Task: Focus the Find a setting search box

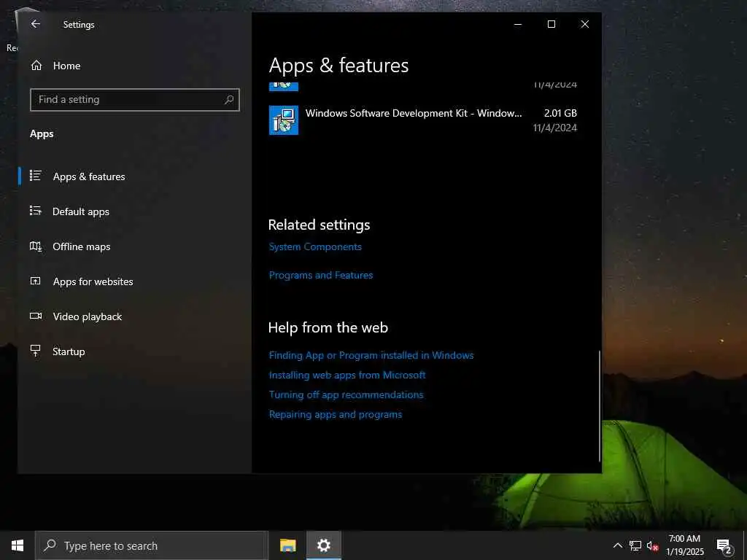Action: click(134, 99)
